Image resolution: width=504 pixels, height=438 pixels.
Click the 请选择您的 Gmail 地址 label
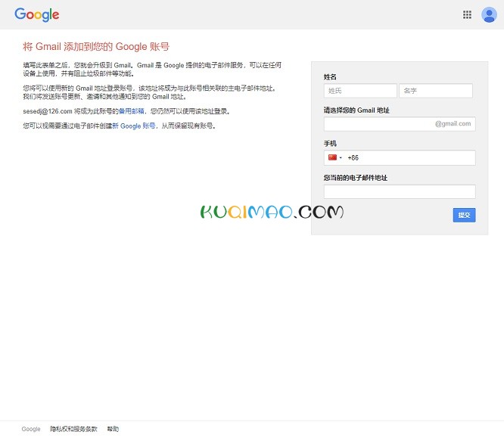click(x=356, y=110)
